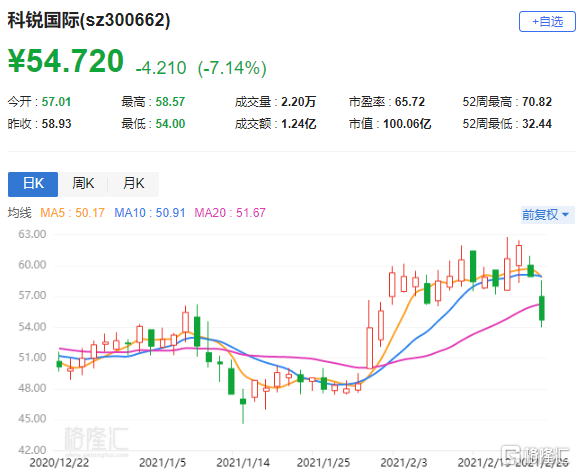Click the day high value 58.57

coord(170,102)
